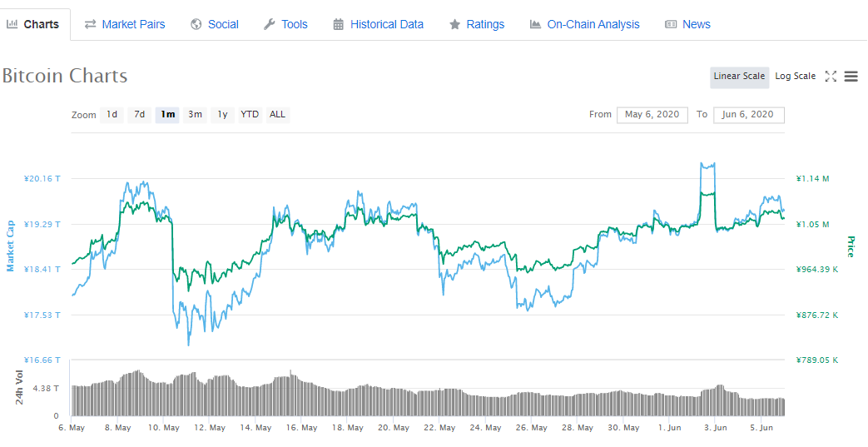This screenshot has width=868, height=447.
Task: Set zoom range to 3m
Action: pyautogui.click(x=195, y=115)
